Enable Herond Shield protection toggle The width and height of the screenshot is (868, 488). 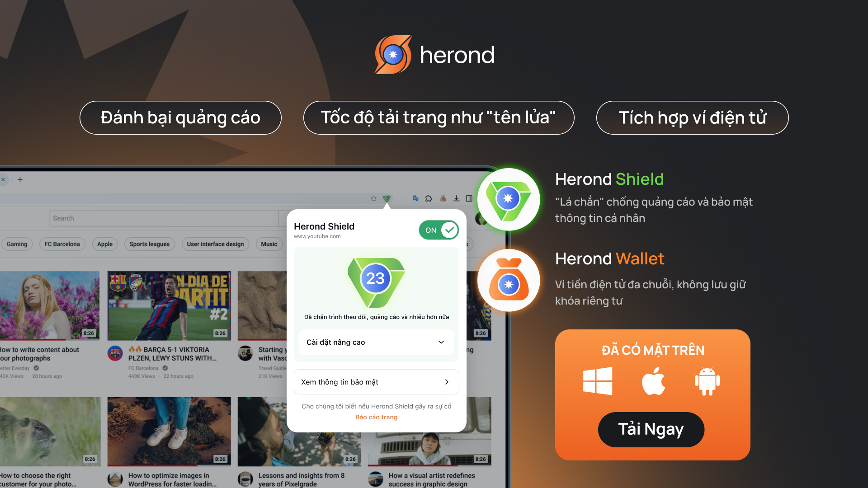click(439, 230)
